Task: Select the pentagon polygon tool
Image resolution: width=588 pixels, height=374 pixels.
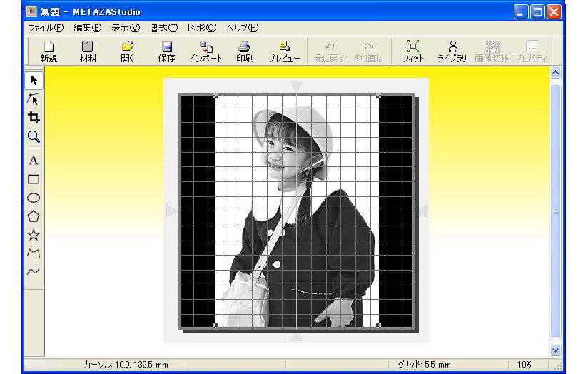Action: (x=34, y=216)
